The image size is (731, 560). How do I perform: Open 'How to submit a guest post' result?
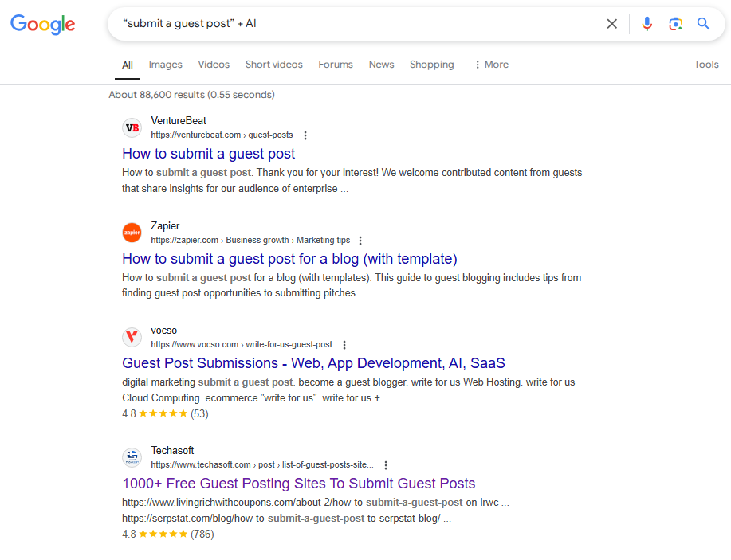tap(208, 154)
